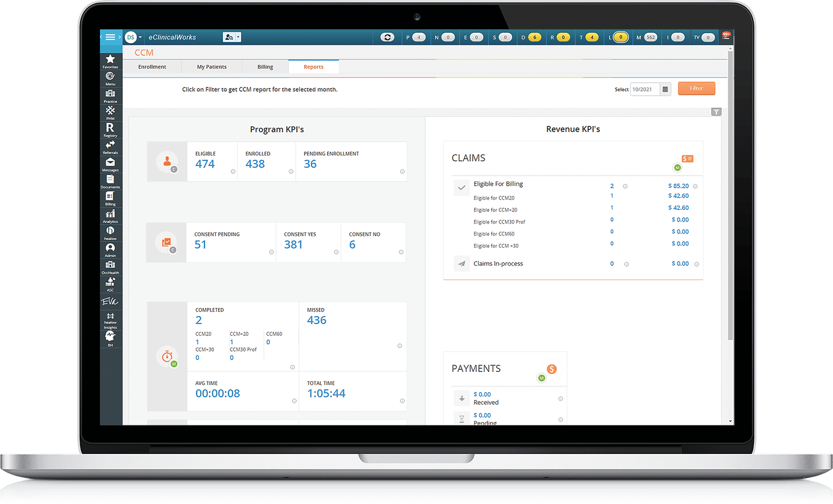The width and height of the screenshot is (833, 504).
Task: Click the funnel filter icon
Action: tap(716, 112)
